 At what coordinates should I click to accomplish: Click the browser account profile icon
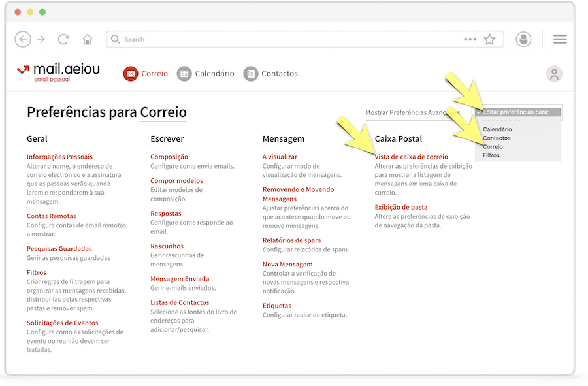tap(523, 39)
